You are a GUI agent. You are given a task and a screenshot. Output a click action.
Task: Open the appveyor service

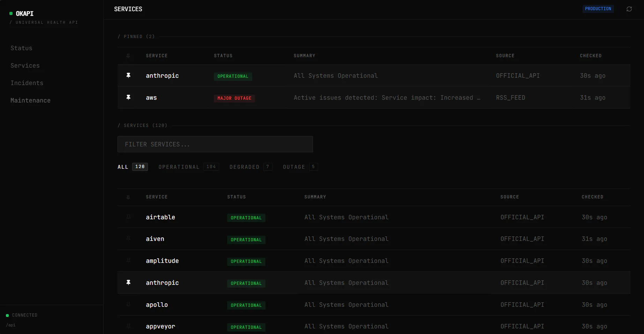pos(160,326)
